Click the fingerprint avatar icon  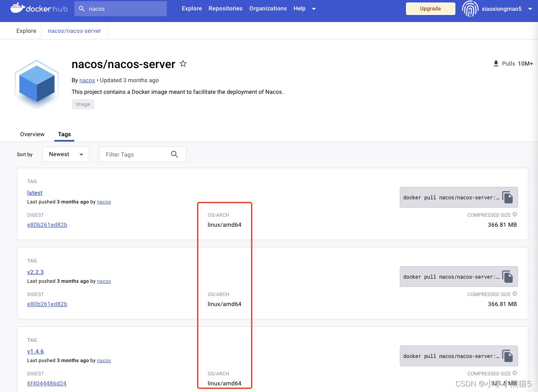tap(470, 8)
